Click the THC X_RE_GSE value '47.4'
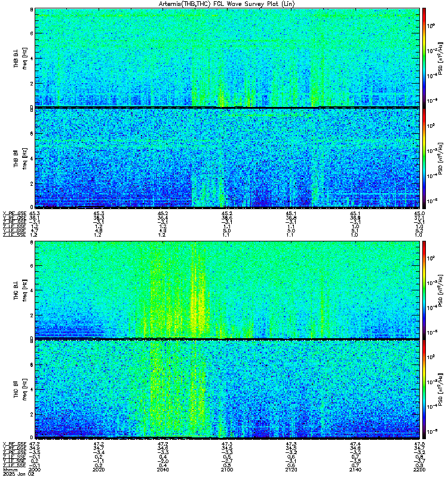 [x=355, y=444]
